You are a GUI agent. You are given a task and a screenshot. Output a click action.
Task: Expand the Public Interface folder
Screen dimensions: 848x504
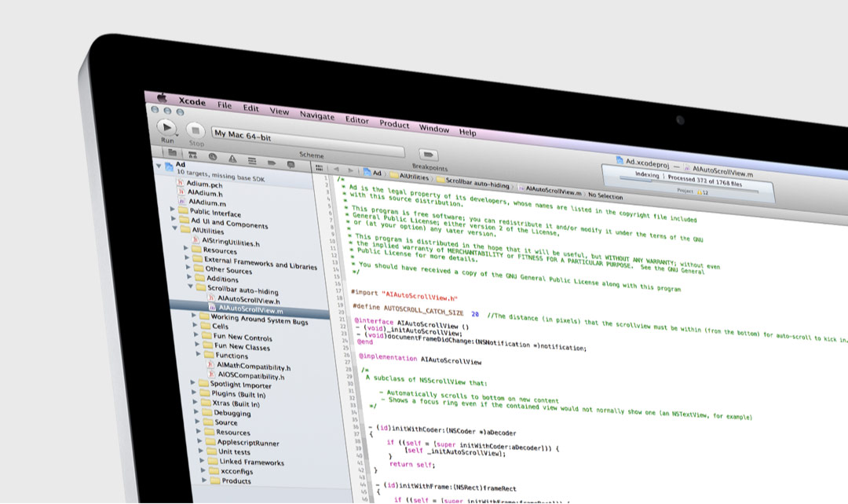pos(173,210)
